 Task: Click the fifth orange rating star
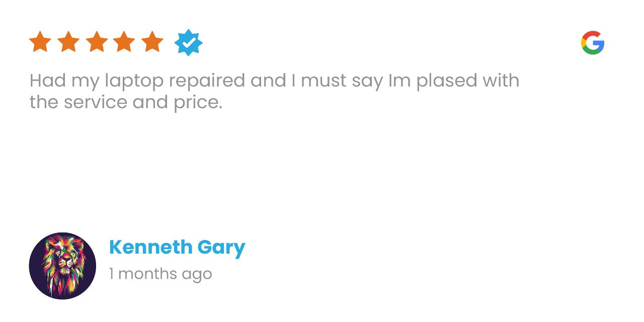click(152, 42)
